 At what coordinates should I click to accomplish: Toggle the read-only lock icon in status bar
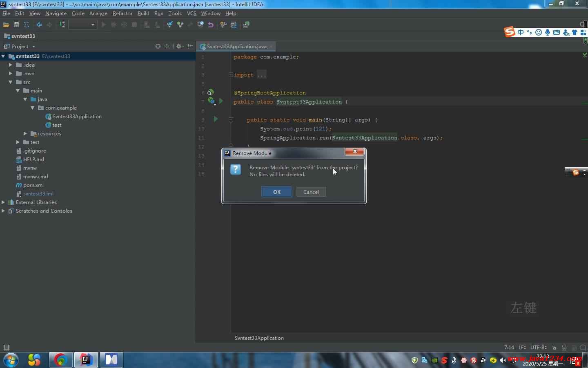[555, 348]
